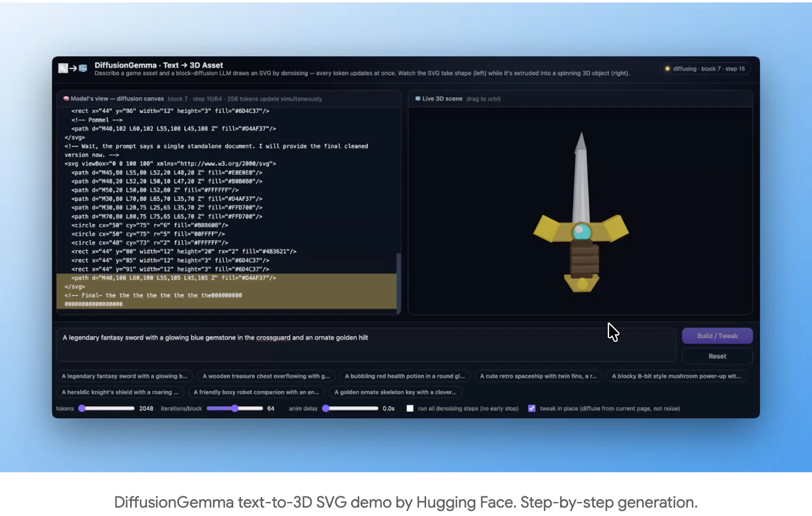812x516 pixels.
Task: Adjust the iterations/block slider
Action: point(234,408)
